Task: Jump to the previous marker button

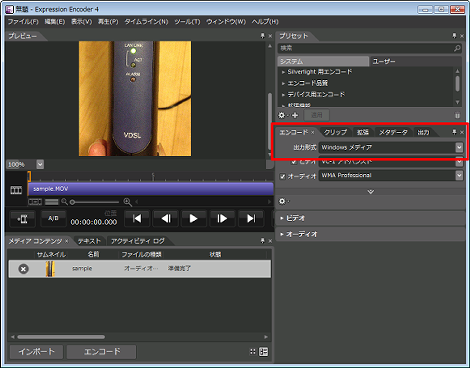Action: [137, 218]
